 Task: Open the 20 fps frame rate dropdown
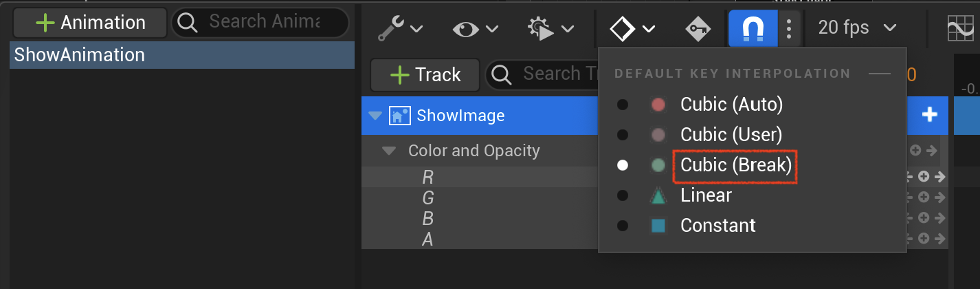pos(858,28)
